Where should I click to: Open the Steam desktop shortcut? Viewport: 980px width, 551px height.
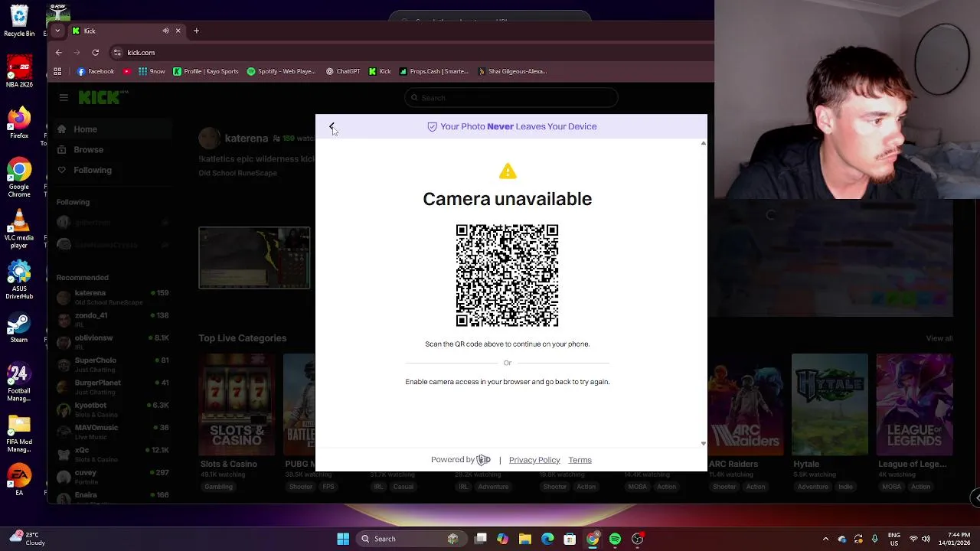click(x=19, y=329)
